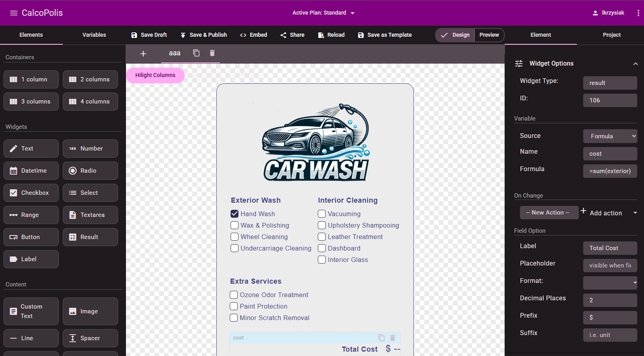Image resolution: width=644 pixels, height=356 pixels.
Task: Delete the aaa page using trash icon
Action: [212, 53]
